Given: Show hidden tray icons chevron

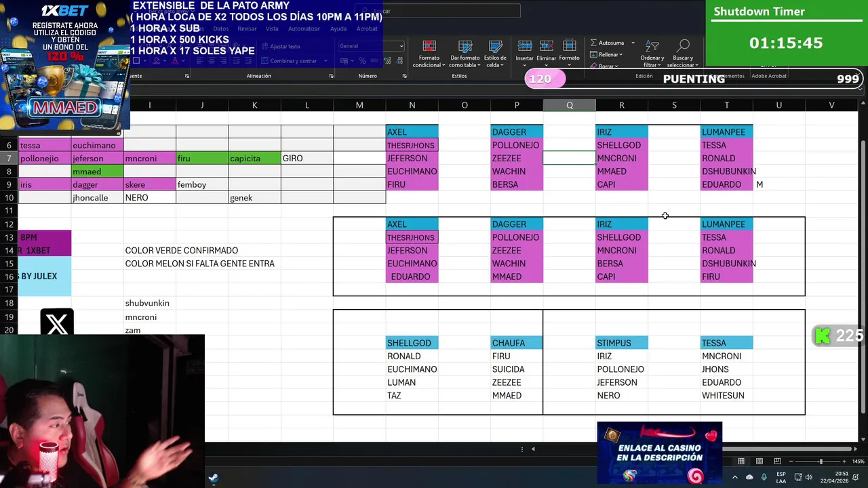Looking at the screenshot, I should [734, 477].
